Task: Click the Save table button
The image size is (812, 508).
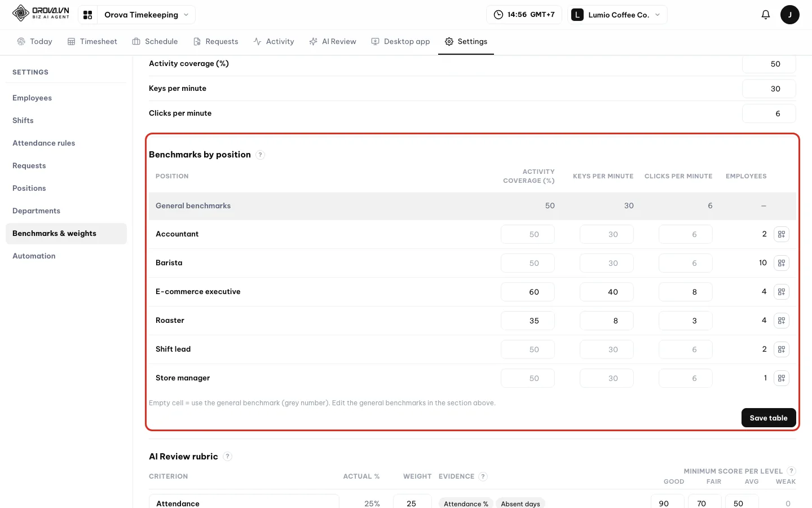Action: click(x=769, y=418)
